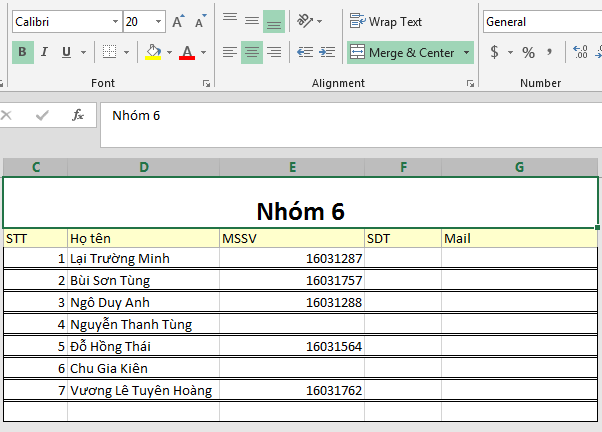This screenshot has height=432, width=602.
Task: Open Font settings dialog launcher
Action: click(x=207, y=83)
